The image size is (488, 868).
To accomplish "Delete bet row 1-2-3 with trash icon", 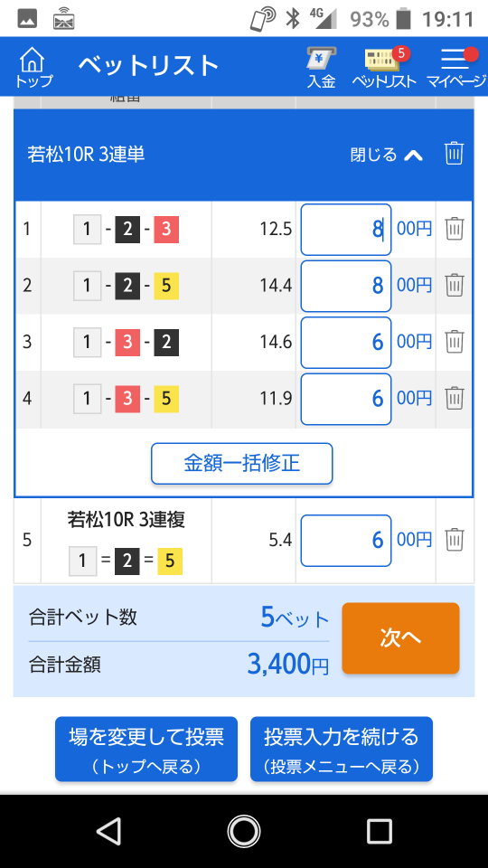I will 455,229.
